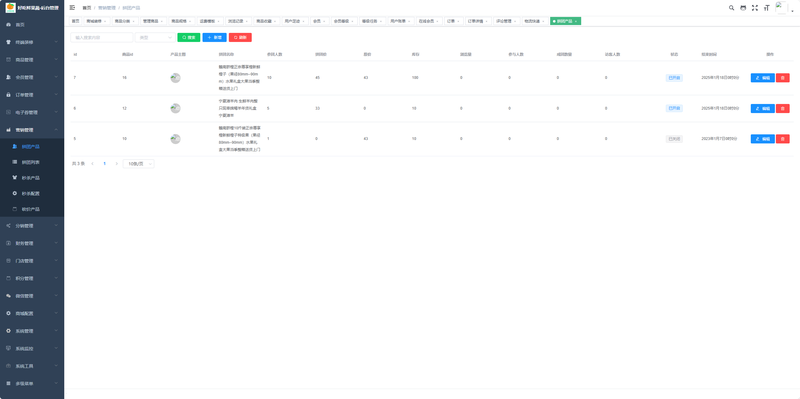The image size is (800, 399).
Task: Open the 10条/页 page size dropdown
Action: pos(138,164)
